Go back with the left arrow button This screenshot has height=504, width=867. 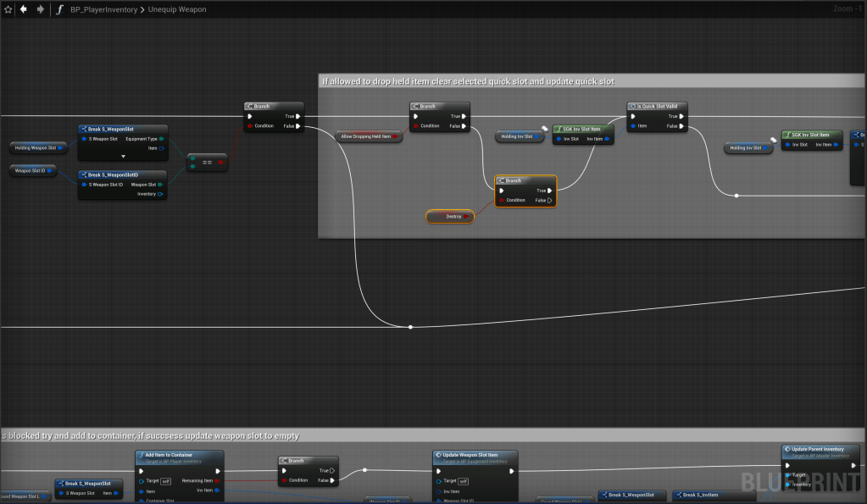pos(24,9)
